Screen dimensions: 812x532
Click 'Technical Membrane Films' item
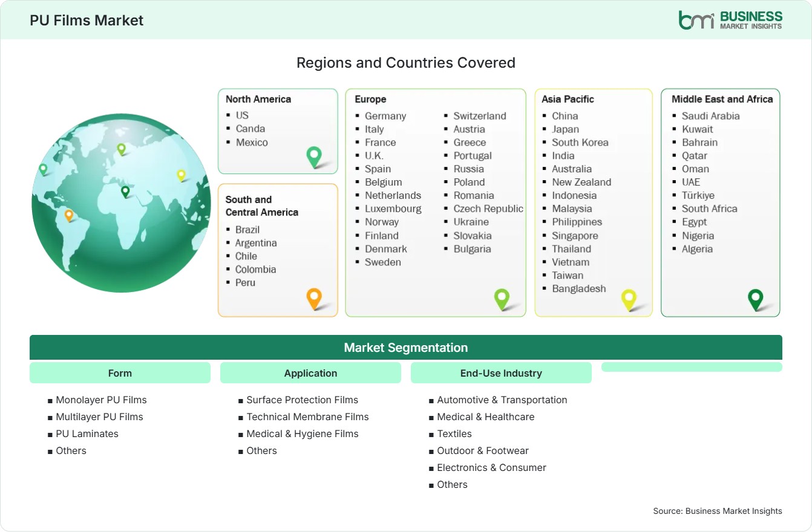(x=307, y=417)
